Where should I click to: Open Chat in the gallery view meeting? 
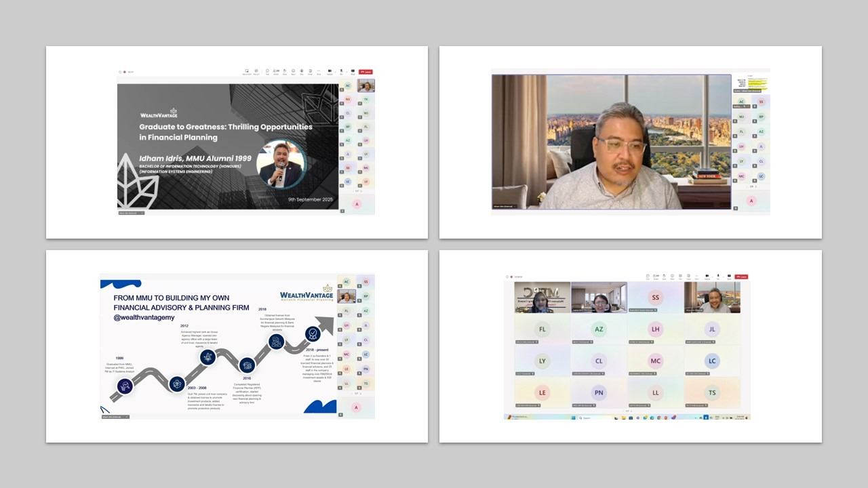click(648, 277)
